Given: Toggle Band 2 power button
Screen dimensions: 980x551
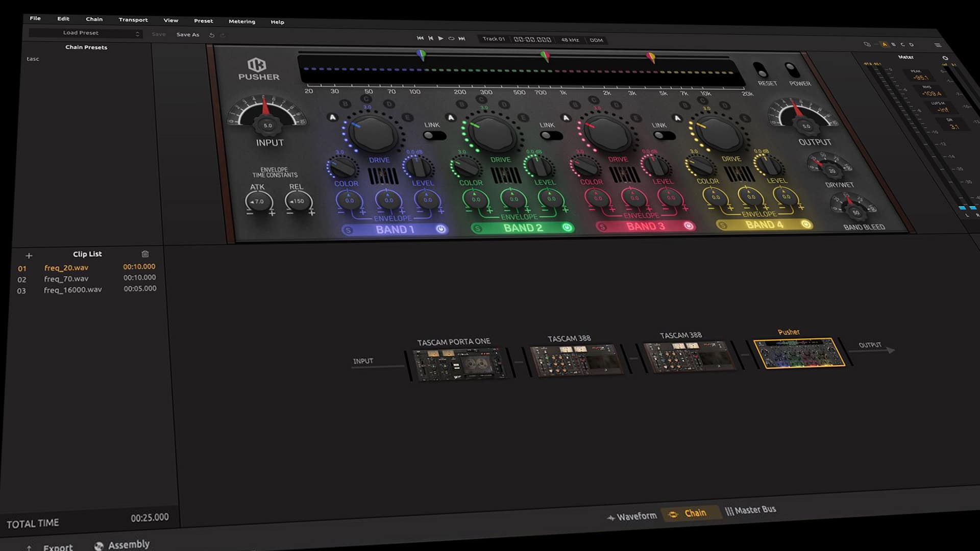Looking at the screenshot, I should [x=567, y=228].
